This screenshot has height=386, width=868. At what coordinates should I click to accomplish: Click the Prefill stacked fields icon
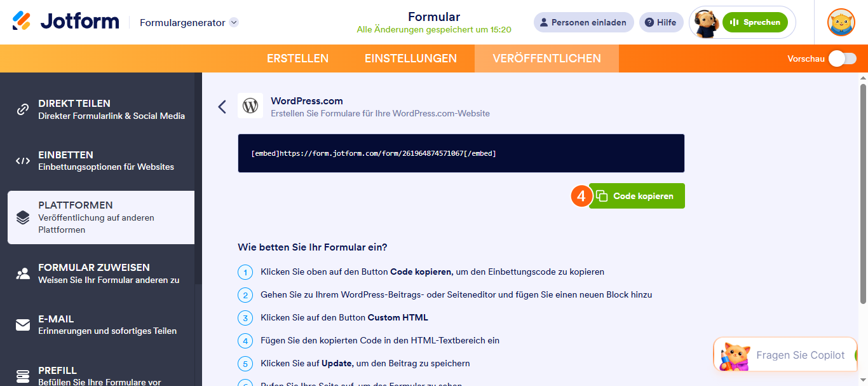23,376
